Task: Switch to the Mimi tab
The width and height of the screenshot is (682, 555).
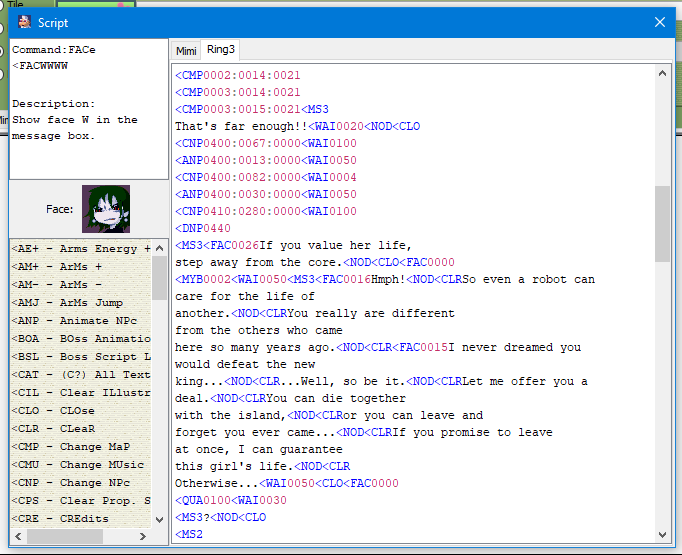Action: [x=186, y=51]
